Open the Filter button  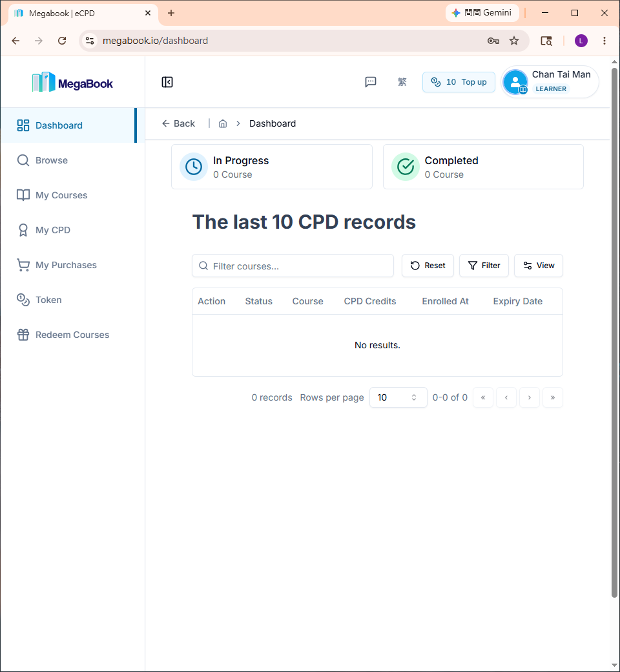tap(484, 266)
